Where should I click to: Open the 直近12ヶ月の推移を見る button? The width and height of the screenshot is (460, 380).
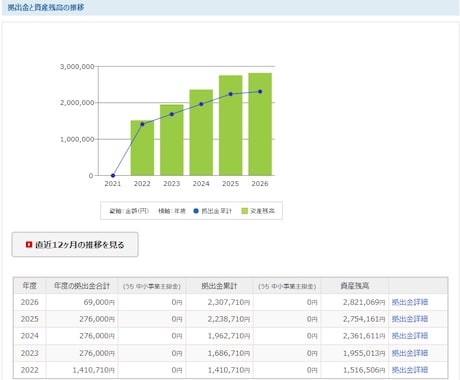click(x=75, y=245)
